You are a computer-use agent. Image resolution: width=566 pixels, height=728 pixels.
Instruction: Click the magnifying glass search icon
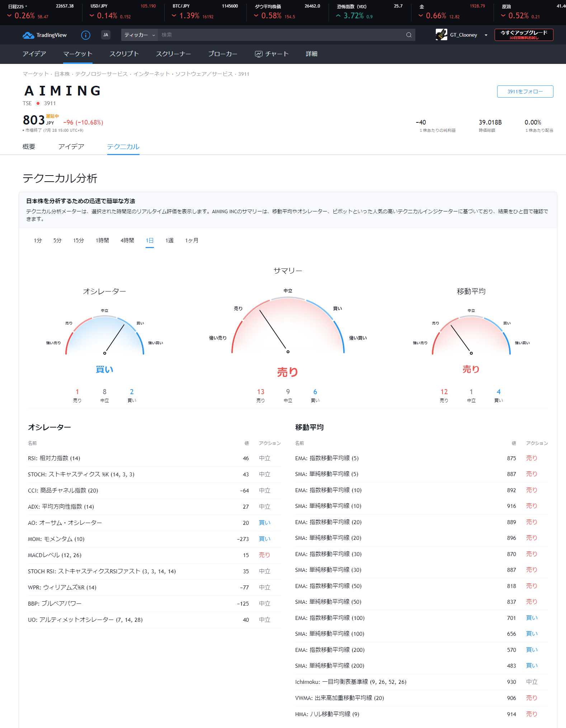(x=409, y=35)
